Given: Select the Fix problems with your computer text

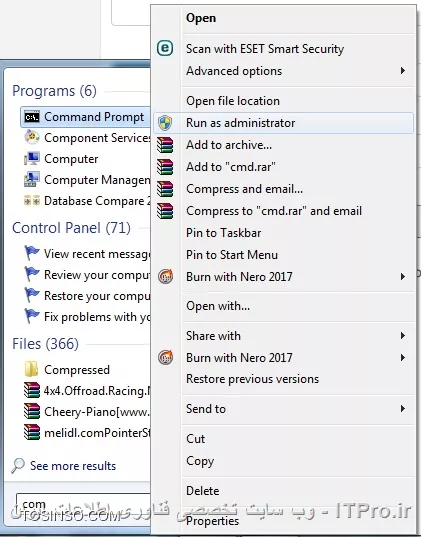Looking at the screenshot, I should point(97,317).
